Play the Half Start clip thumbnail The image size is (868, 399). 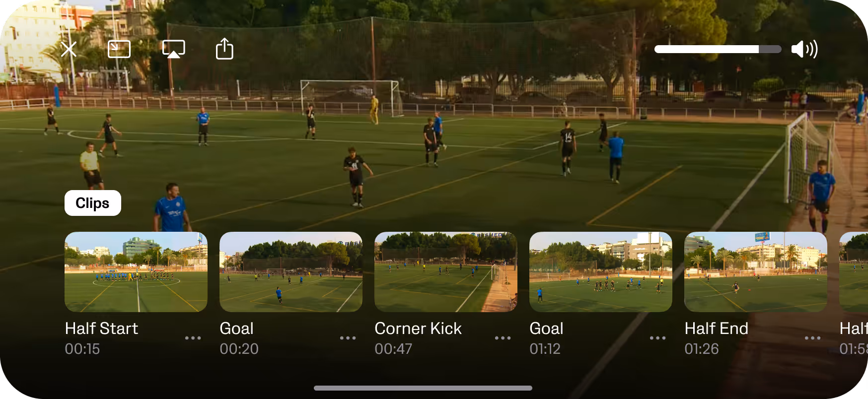tap(136, 272)
